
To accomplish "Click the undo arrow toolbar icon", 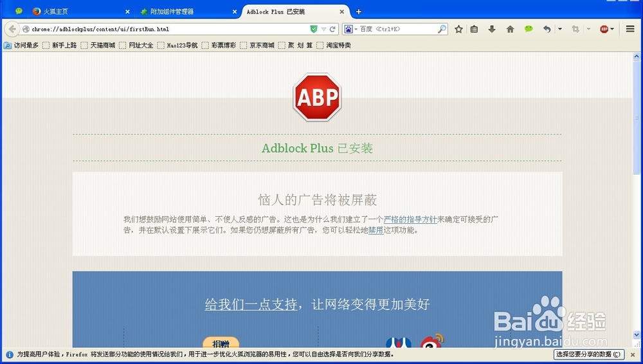I will point(547,29).
